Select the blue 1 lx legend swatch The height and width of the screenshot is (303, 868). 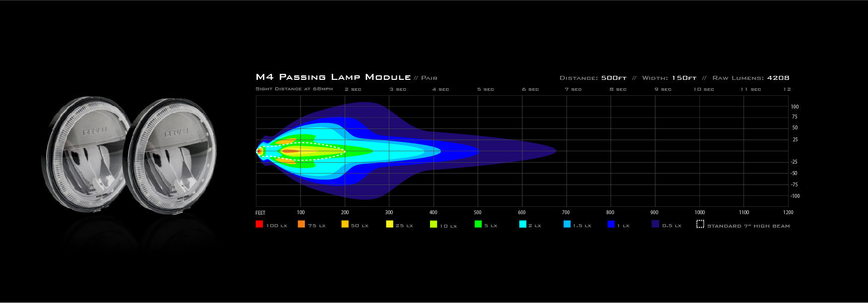(x=611, y=224)
